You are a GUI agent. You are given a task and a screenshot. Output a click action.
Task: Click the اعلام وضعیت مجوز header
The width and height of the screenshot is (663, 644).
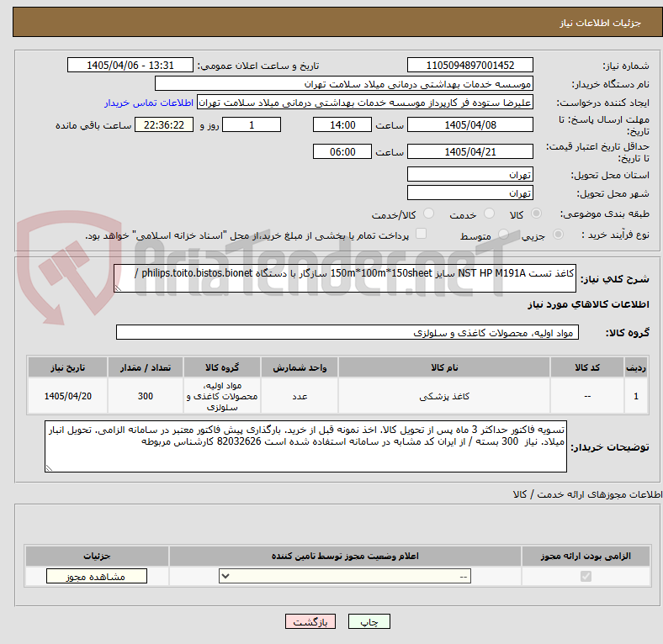click(x=345, y=556)
